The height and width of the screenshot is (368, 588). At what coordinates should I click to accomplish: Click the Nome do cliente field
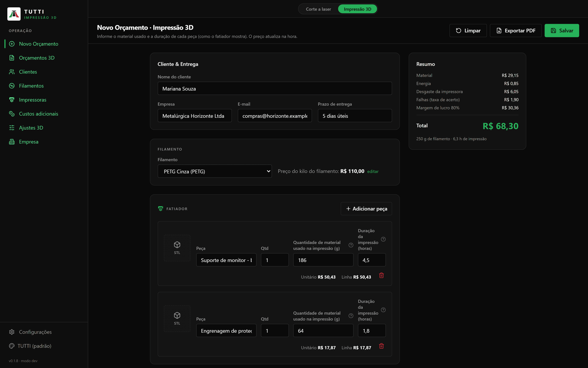(x=275, y=88)
